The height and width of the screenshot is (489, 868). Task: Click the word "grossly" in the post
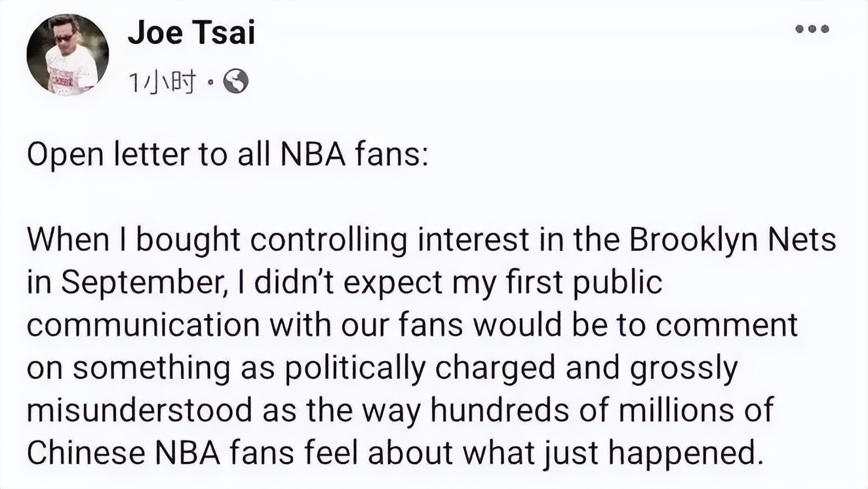pos(684,368)
